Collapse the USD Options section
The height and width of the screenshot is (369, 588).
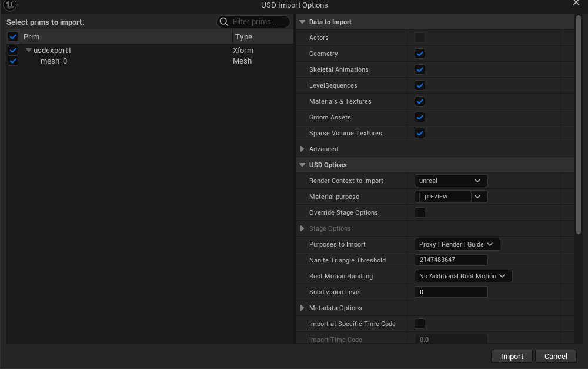point(302,165)
